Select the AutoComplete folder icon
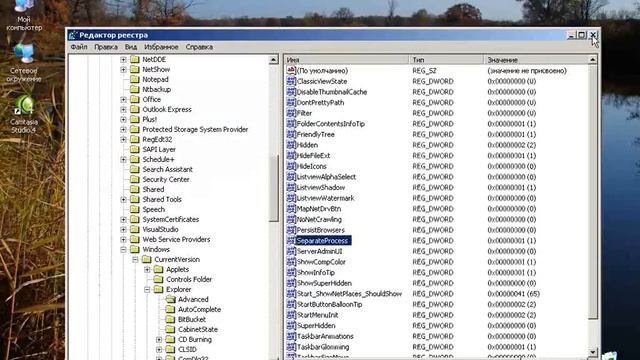This screenshot has width=640, height=360. pyautogui.click(x=170, y=309)
